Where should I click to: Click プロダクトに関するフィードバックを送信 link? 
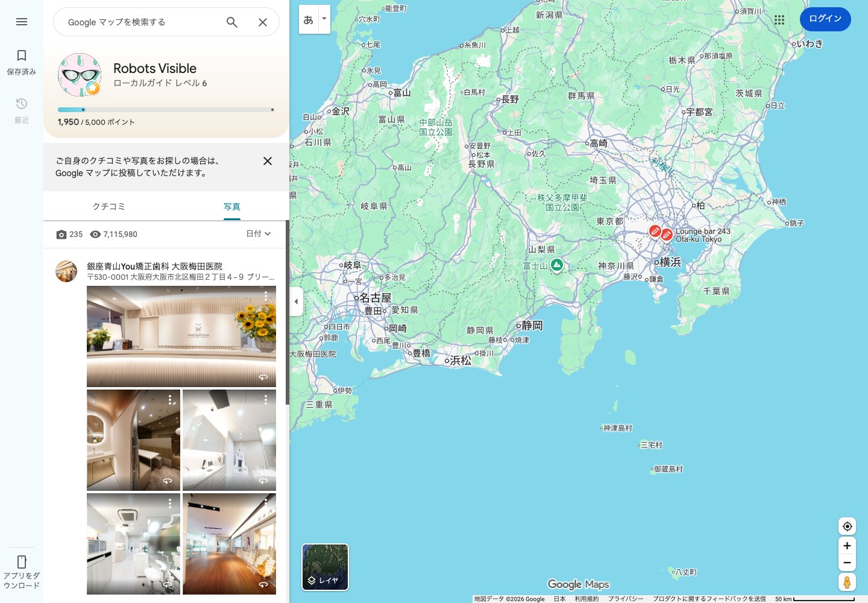click(709, 599)
